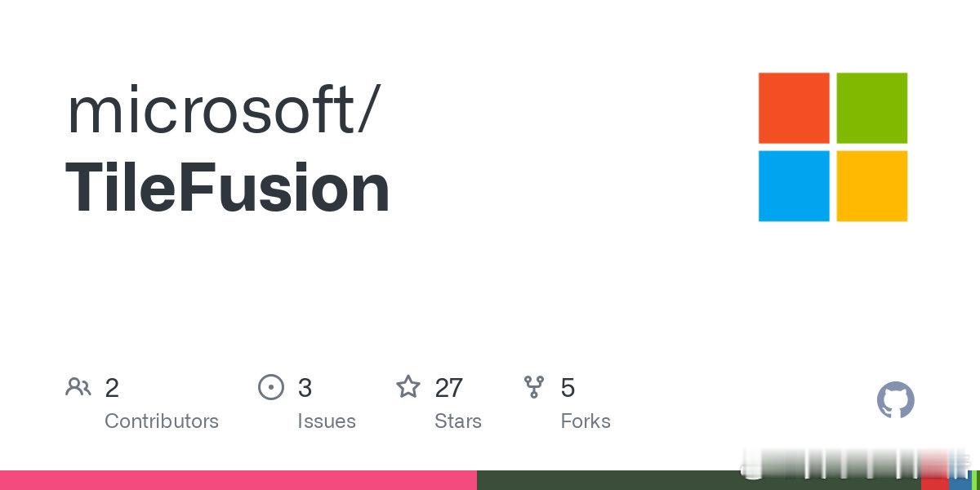Click the GitHub Octocat logo
Image resolution: width=980 pixels, height=490 pixels.
point(896,400)
